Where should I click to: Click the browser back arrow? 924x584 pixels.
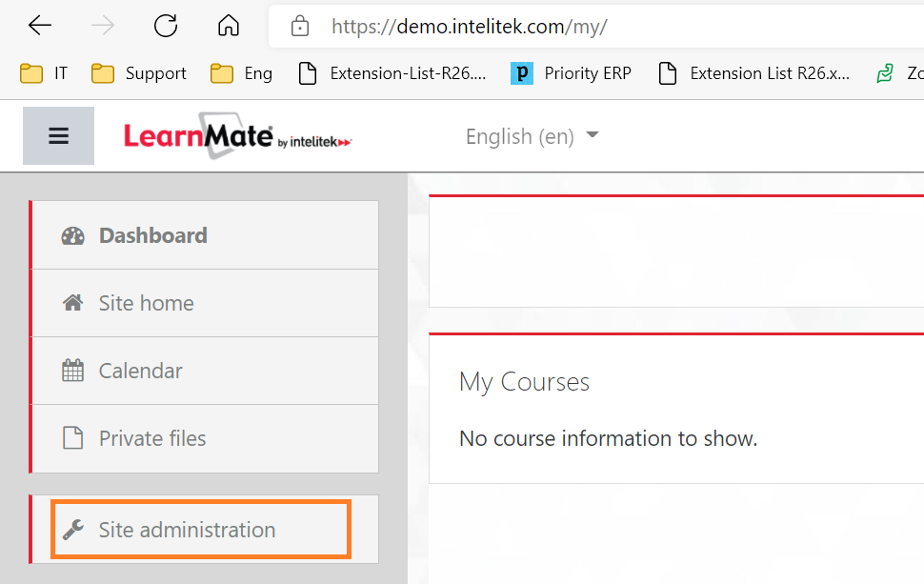(x=40, y=26)
